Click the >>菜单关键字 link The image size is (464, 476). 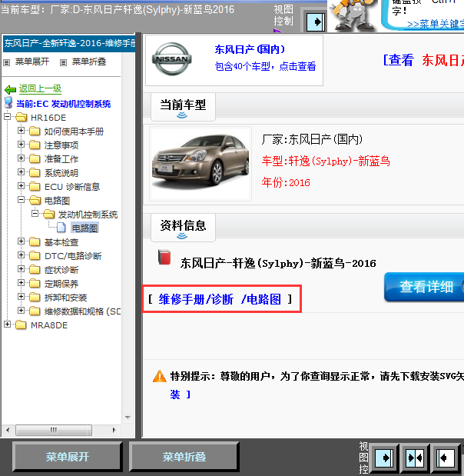click(435, 24)
